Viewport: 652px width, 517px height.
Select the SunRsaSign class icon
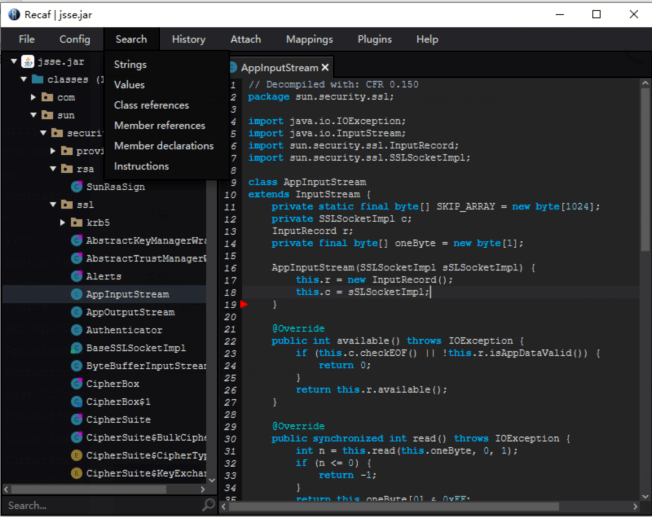pyautogui.click(x=76, y=186)
